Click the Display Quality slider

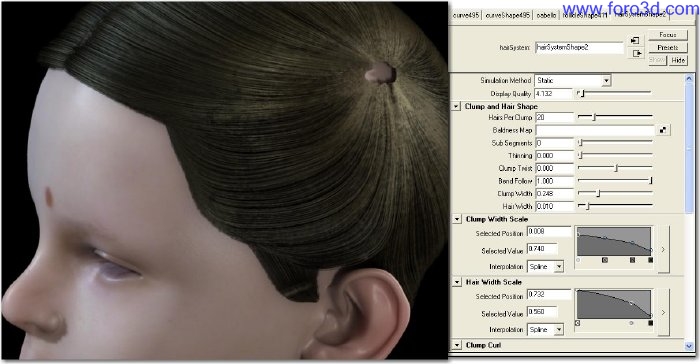click(x=614, y=93)
